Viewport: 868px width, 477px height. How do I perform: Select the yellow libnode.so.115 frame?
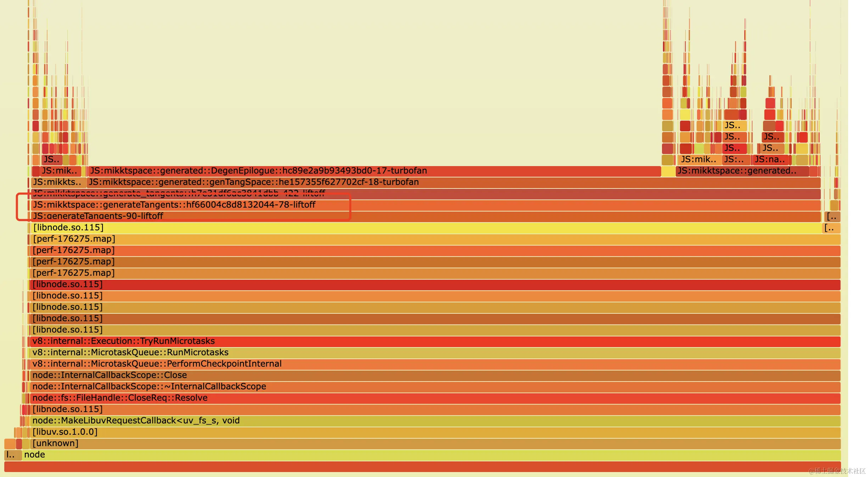425,228
